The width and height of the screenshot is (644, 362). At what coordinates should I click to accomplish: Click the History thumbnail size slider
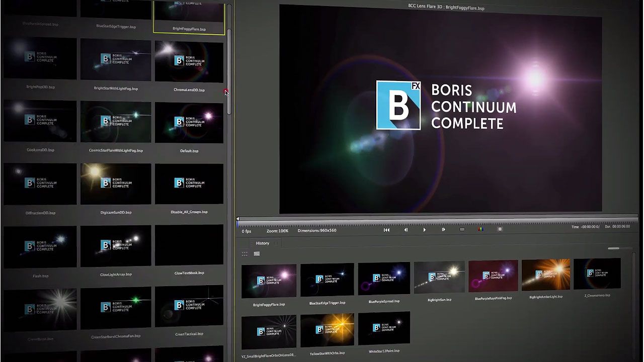[x=613, y=248]
